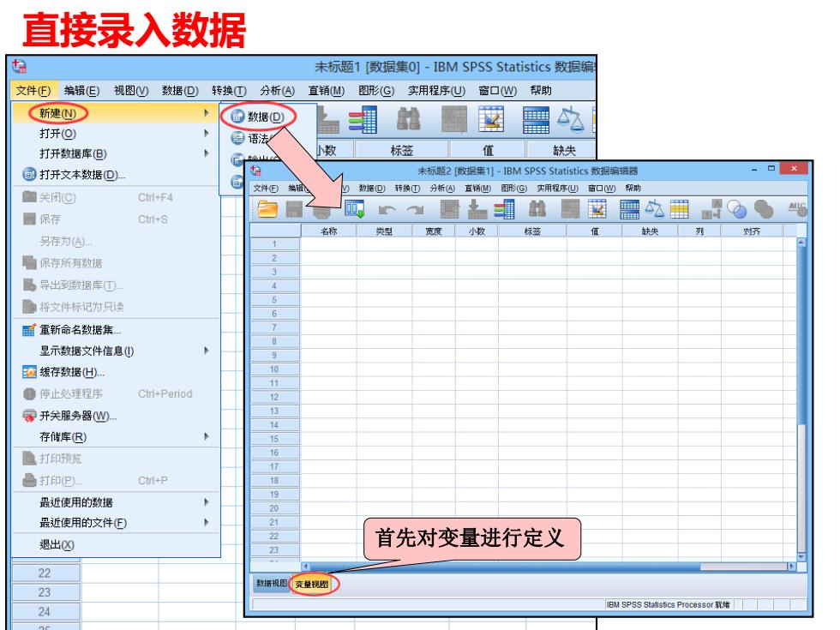Click SPSS app icon in 未标题1 title bar

tap(19, 67)
